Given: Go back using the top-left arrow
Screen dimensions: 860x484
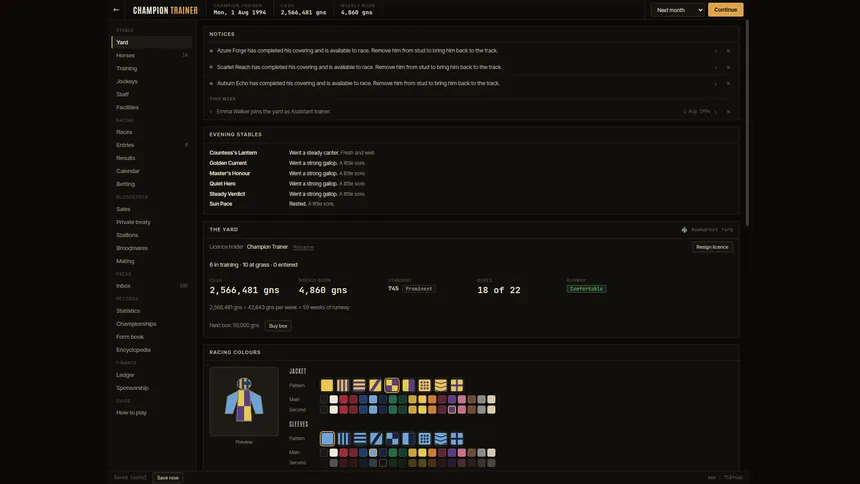Looking at the screenshot, I should [x=116, y=10].
